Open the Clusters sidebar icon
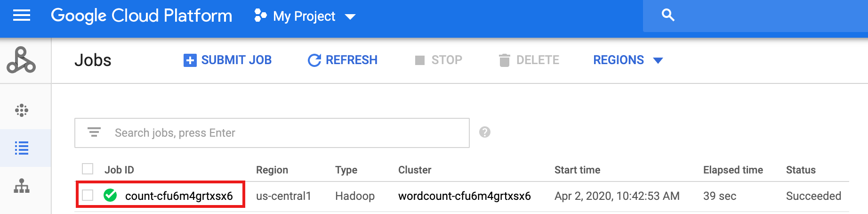This screenshot has height=214, width=868. pos(22,110)
